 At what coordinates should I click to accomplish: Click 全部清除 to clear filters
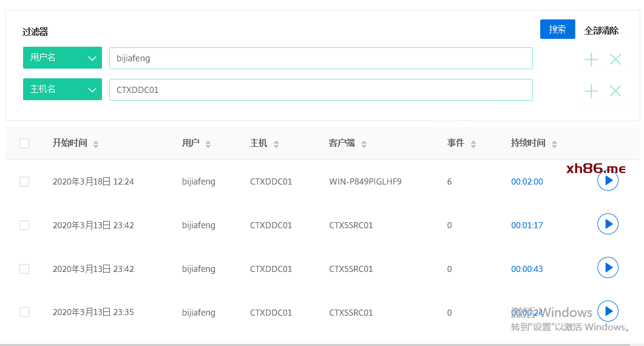click(x=601, y=30)
